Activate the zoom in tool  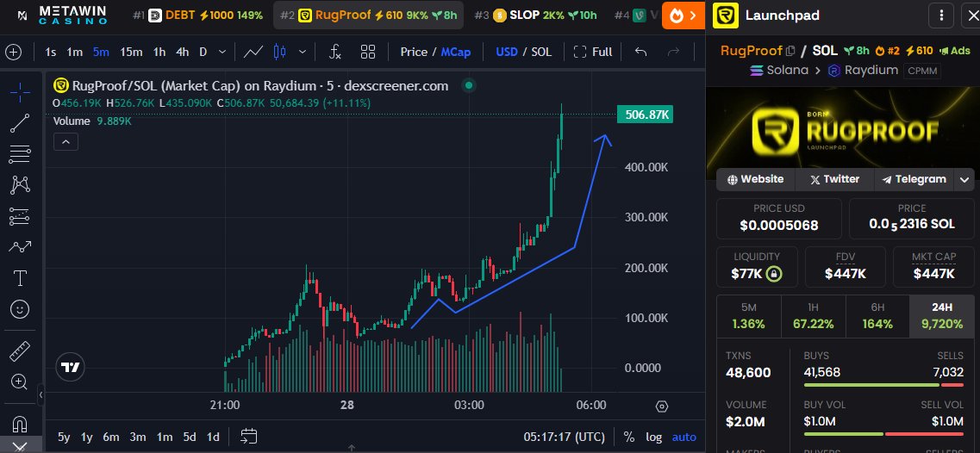[x=20, y=382]
